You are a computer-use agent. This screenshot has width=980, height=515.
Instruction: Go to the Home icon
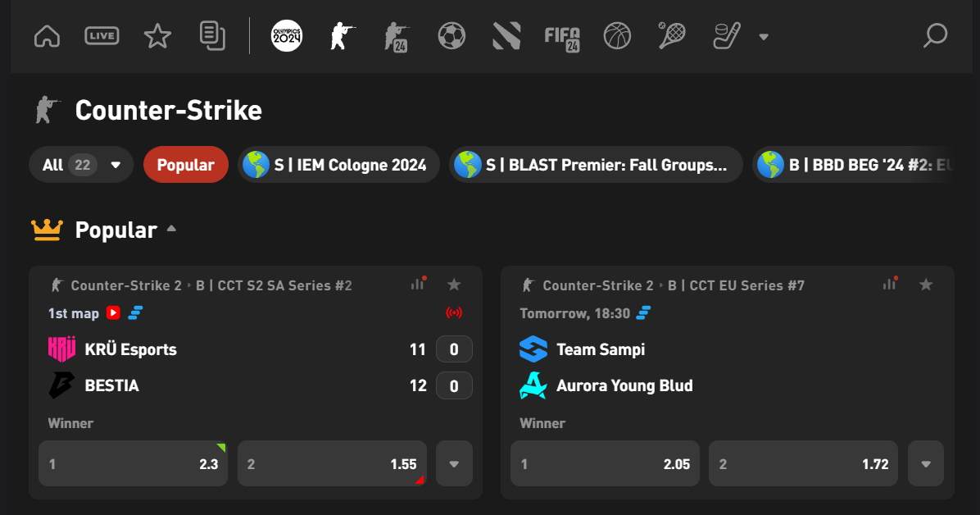click(48, 36)
